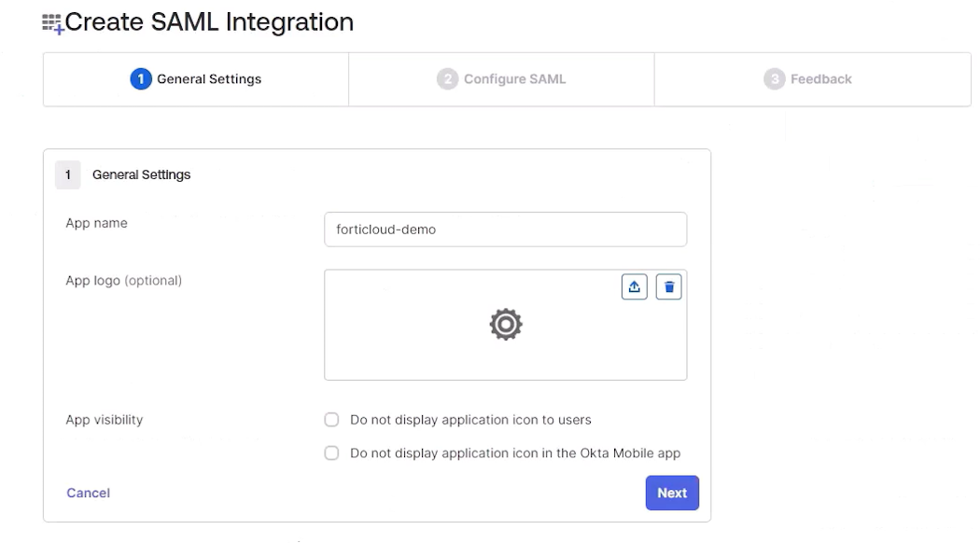
Task: Click the "App visibility" label
Action: (x=104, y=420)
